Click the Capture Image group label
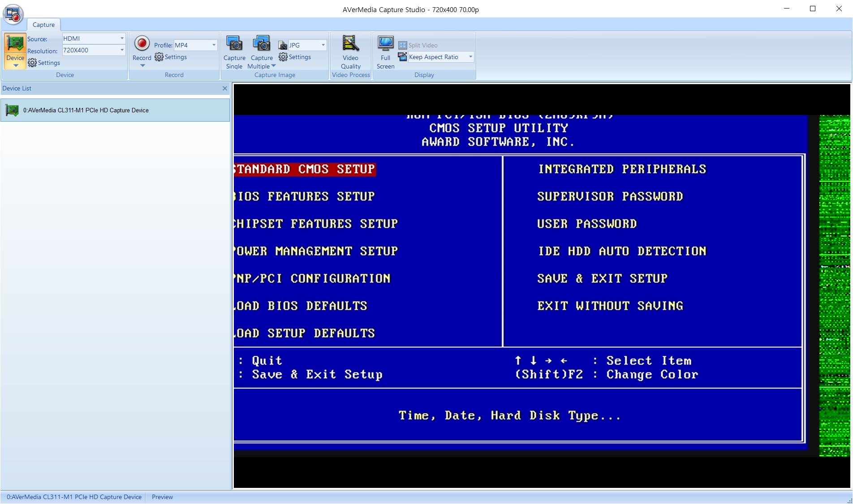853x504 pixels. pyautogui.click(x=275, y=75)
